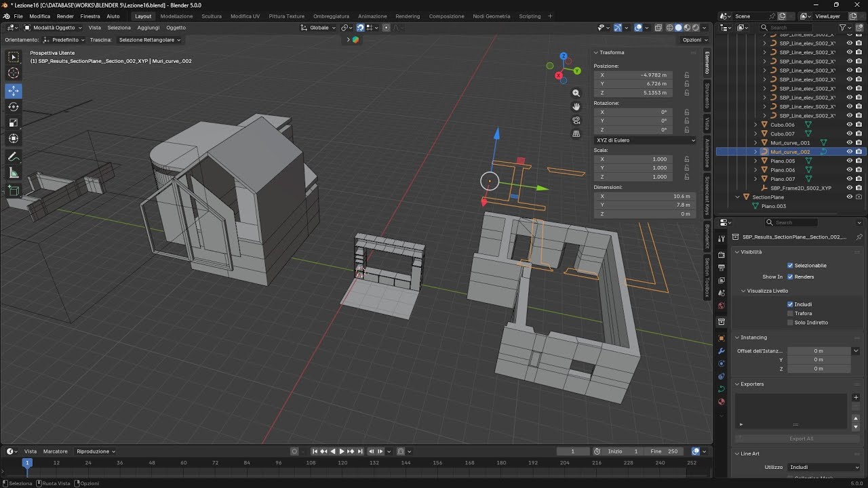Viewport: 868px width, 488px height.
Task: Switch to Modellazione workspace tab
Action: pos(176,16)
